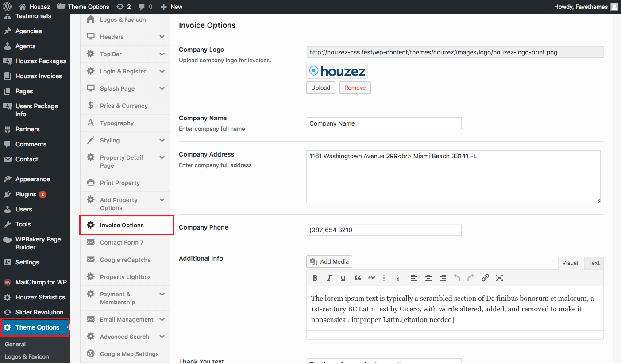Click the Underline formatting icon
621x364 pixels.
(x=343, y=278)
